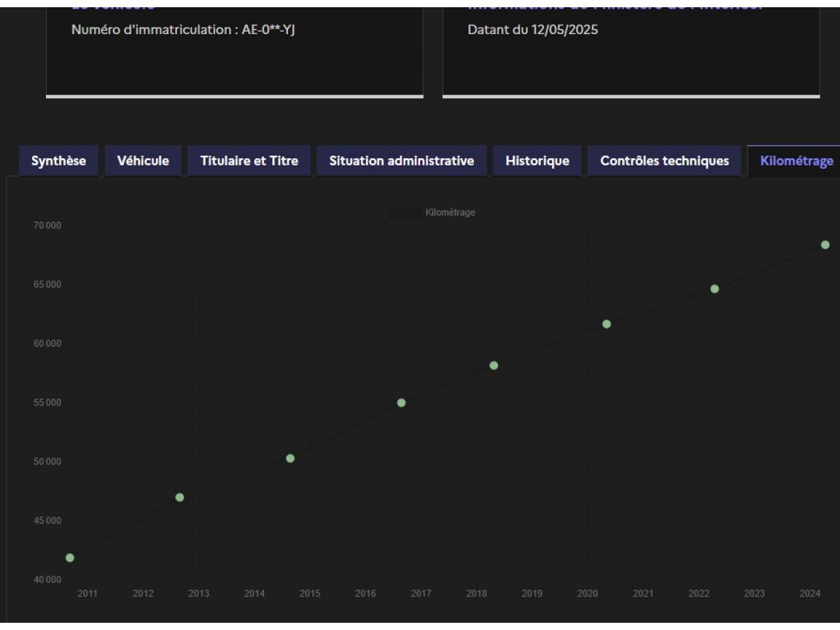Select the last data point near 68 000
Image resolution: width=840 pixels, height=630 pixels.
point(825,245)
